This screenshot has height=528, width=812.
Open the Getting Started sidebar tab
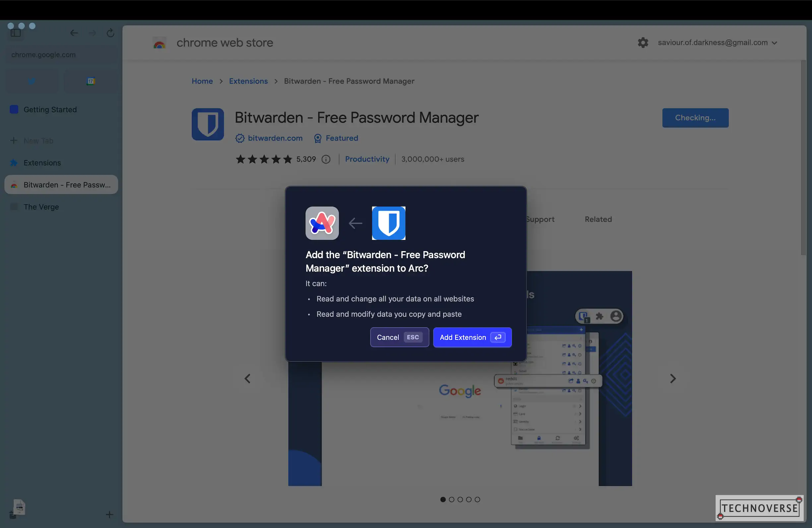click(x=61, y=110)
